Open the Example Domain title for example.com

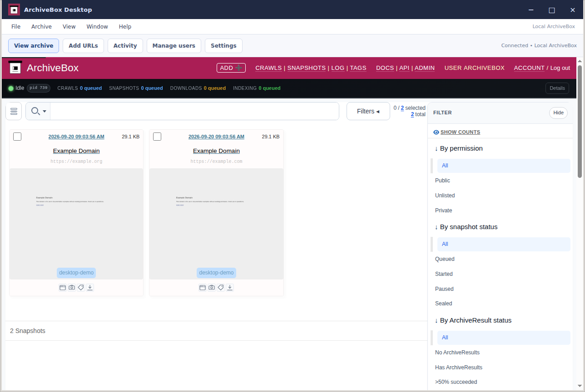216,151
